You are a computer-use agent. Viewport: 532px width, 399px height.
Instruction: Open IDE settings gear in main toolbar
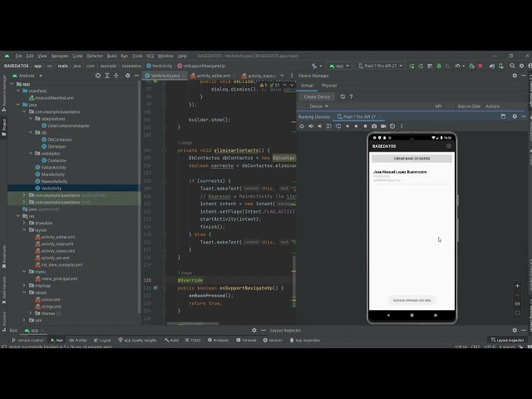tap(521, 66)
